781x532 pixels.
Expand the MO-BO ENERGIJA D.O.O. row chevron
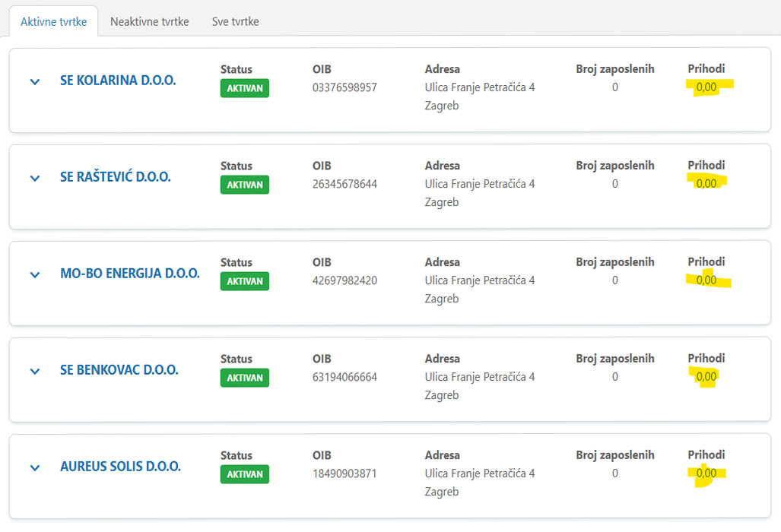tap(34, 274)
